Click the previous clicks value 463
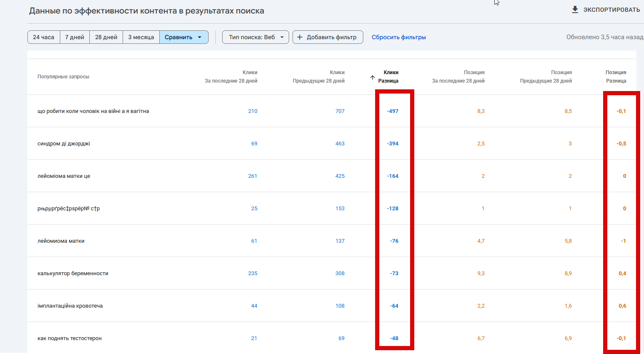 click(340, 144)
